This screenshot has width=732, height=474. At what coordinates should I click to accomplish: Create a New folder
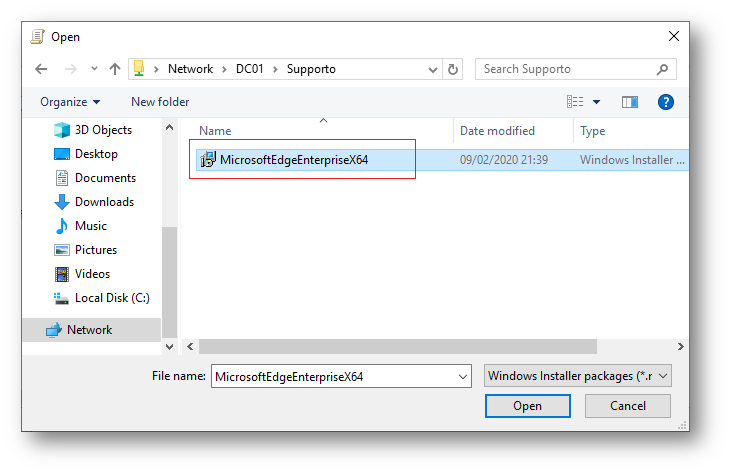click(x=160, y=102)
